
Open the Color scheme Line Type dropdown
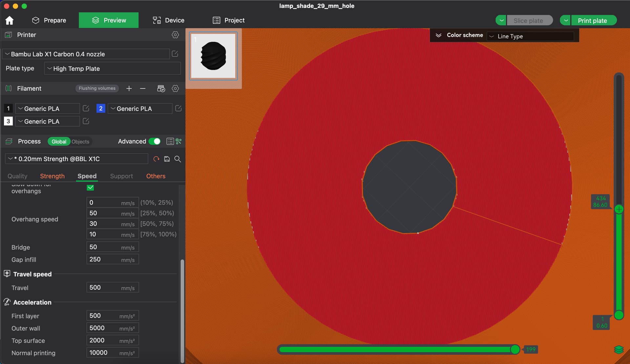point(530,36)
